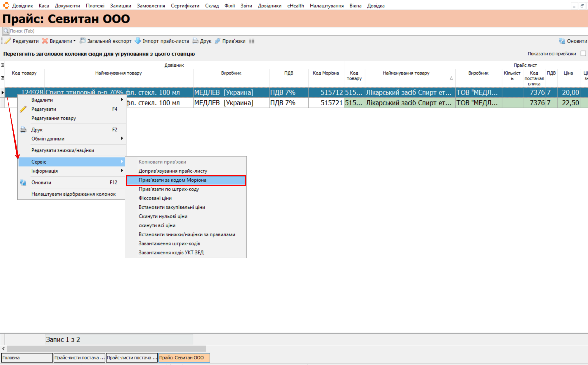The height and width of the screenshot is (365, 588).
Task: Click the pencil Редагувати toolbar icon
Action: pos(8,41)
